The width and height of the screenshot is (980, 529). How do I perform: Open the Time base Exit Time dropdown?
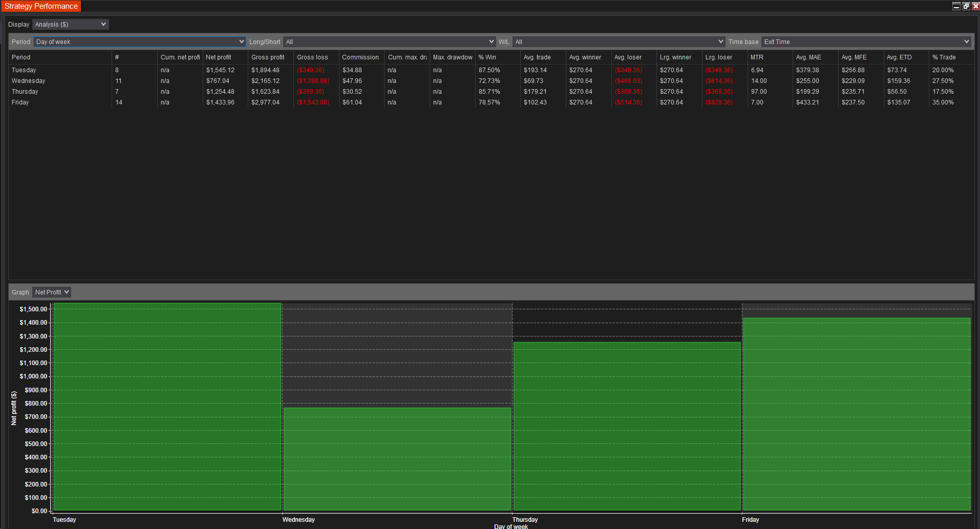click(866, 42)
